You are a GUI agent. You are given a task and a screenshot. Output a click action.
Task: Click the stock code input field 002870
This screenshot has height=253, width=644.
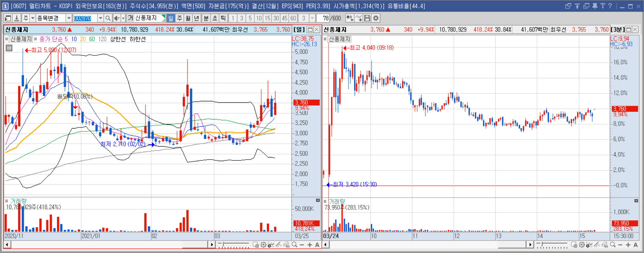[x=85, y=18]
